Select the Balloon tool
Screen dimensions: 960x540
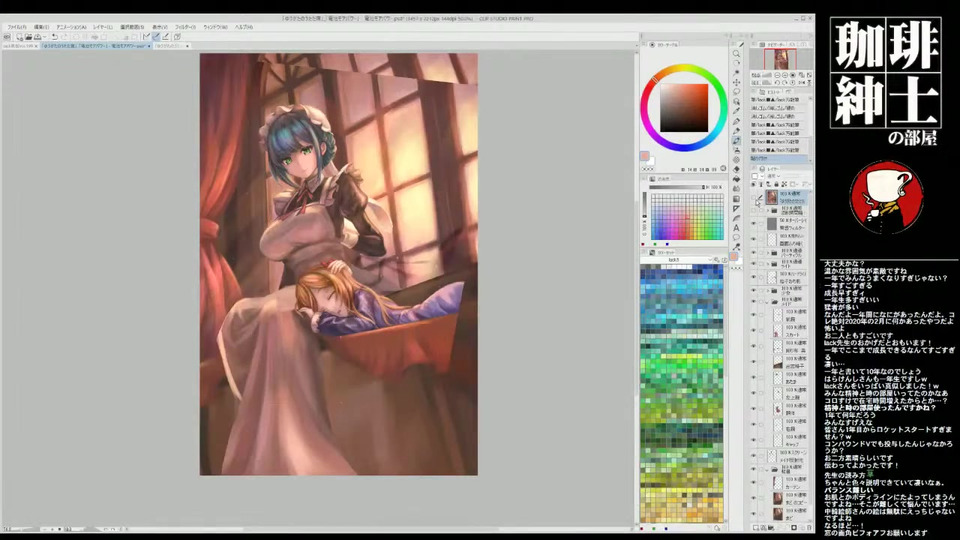[737, 237]
